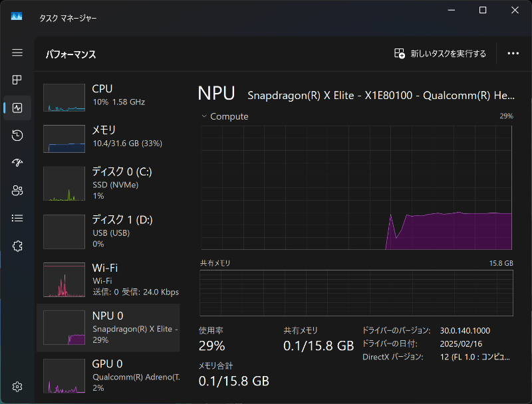Select the GPU 0 Adreno entry
The image size is (532, 404).
(108, 375)
